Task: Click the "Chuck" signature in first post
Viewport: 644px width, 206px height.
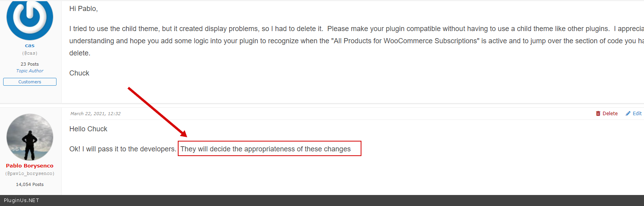Action: tap(79, 73)
